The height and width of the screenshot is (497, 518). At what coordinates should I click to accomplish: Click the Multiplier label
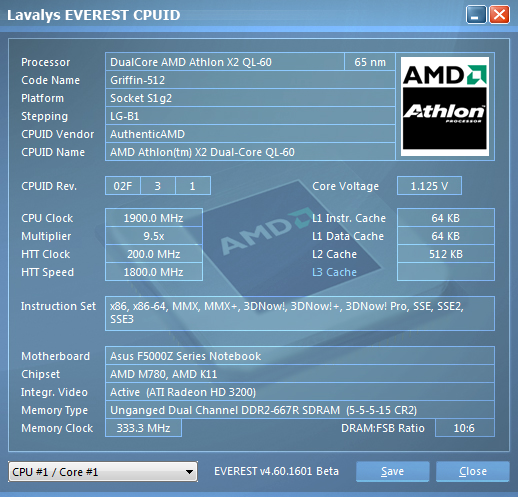(x=46, y=236)
